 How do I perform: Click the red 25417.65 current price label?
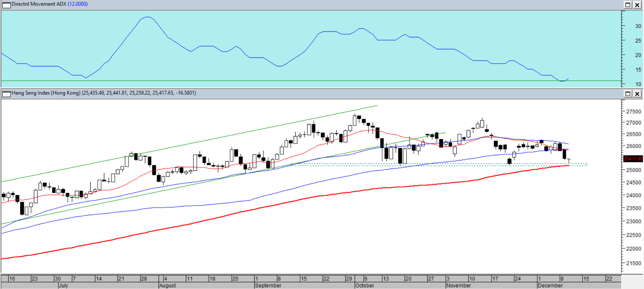point(633,159)
